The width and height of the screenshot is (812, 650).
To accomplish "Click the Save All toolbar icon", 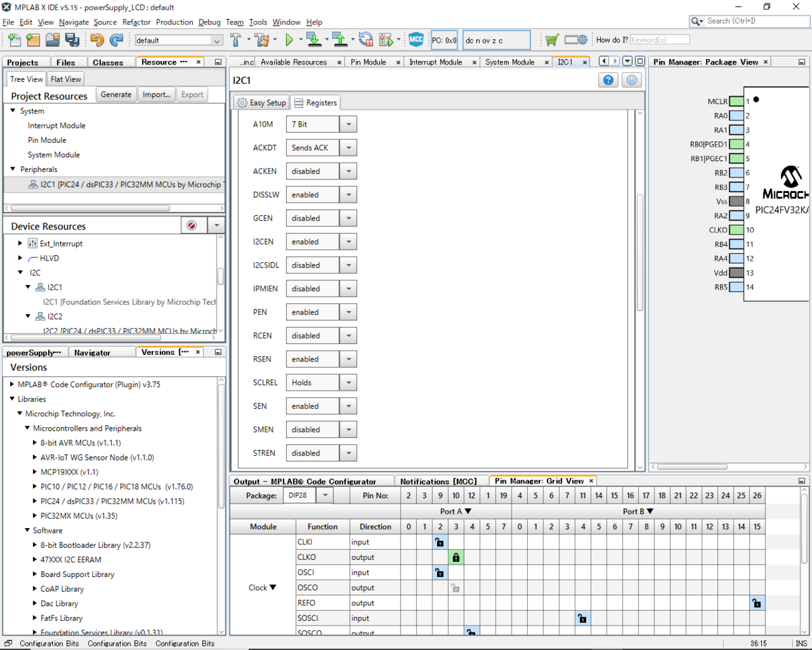I will point(72,40).
